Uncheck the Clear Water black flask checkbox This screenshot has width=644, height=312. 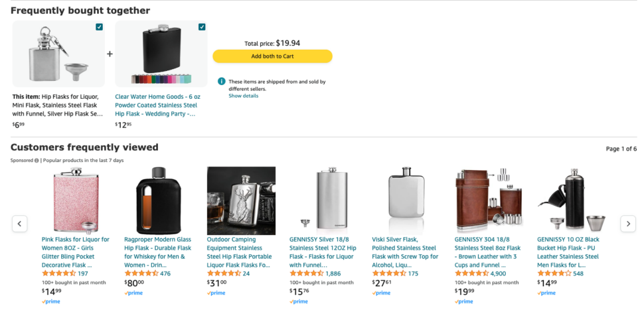click(x=202, y=27)
